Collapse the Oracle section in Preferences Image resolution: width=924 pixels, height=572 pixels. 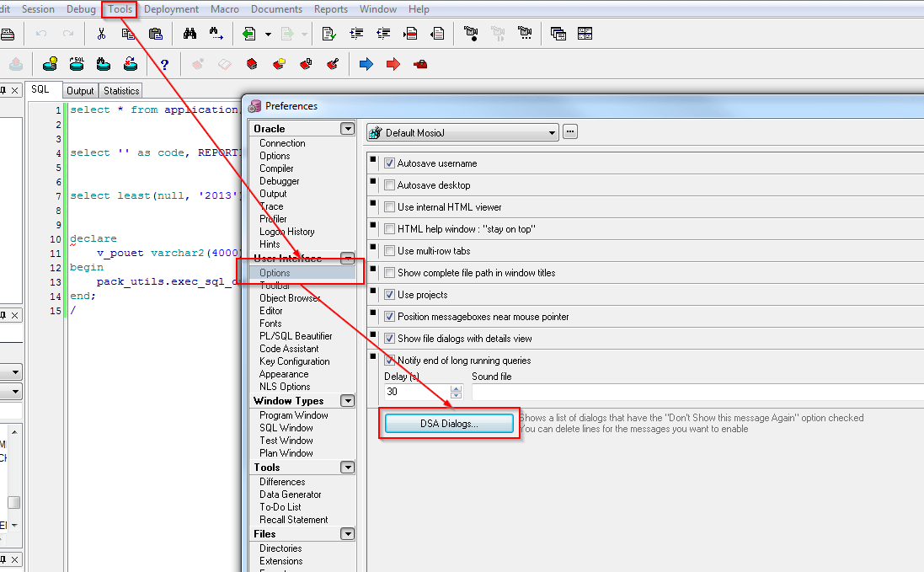coord(347,128)
